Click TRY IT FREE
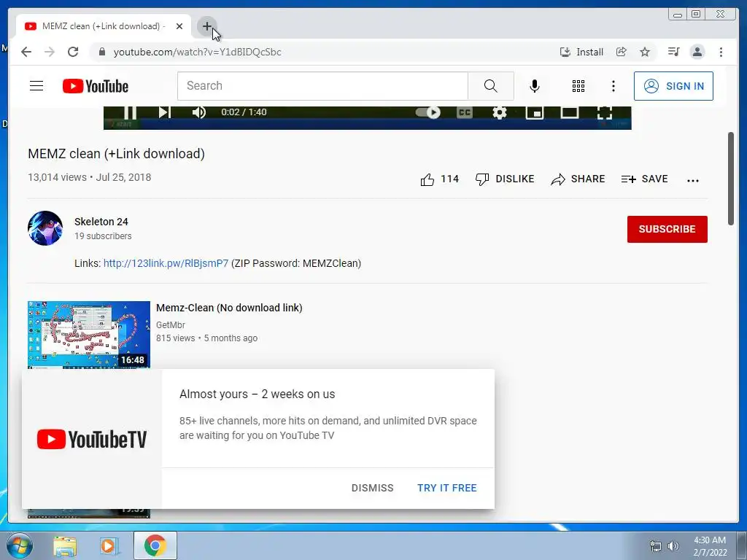 pyautogui.click(x=447, y=488)
